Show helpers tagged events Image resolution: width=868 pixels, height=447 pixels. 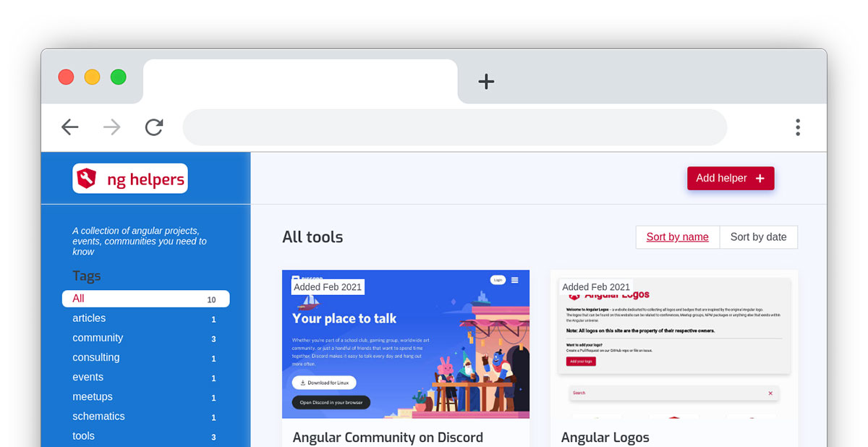tap(88, 377)
